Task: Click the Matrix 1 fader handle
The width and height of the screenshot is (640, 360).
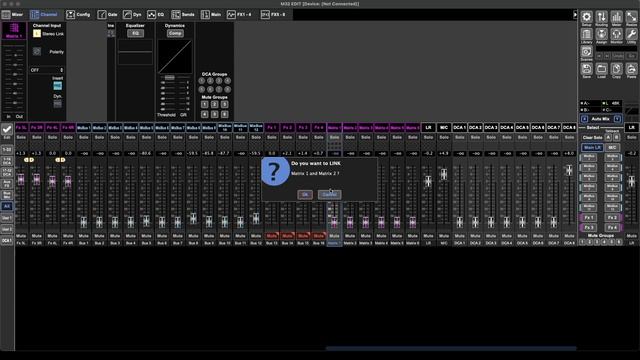Action: pos(334,222)
